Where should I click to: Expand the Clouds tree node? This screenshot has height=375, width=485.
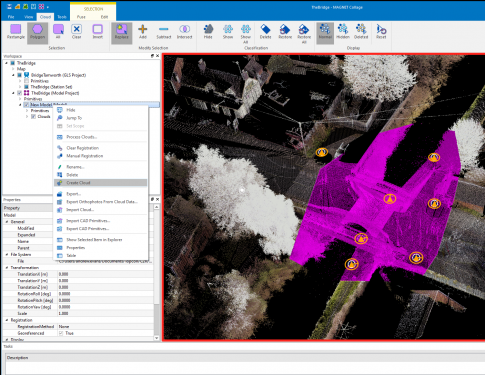pos(27,117)
